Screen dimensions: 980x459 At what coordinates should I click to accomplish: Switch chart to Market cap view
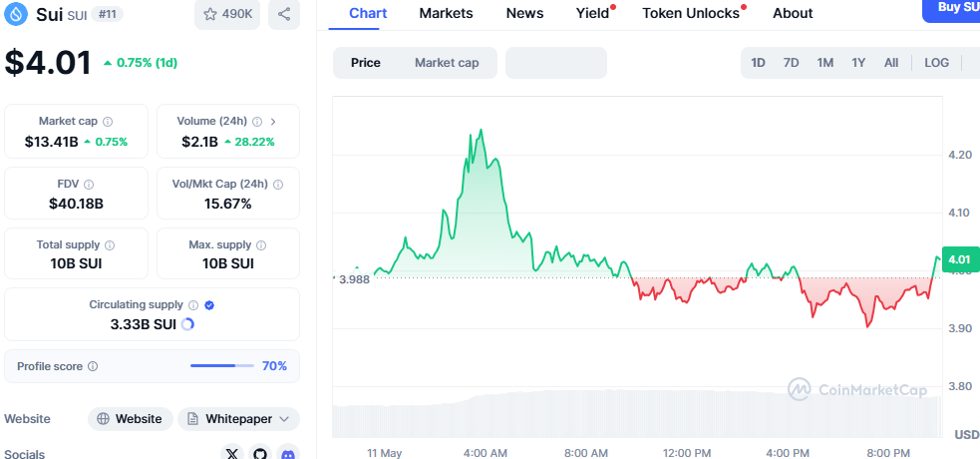[447, 62]
